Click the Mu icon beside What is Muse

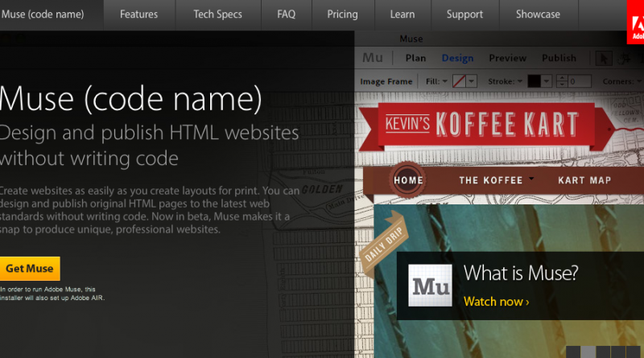(x=430, y=285)
